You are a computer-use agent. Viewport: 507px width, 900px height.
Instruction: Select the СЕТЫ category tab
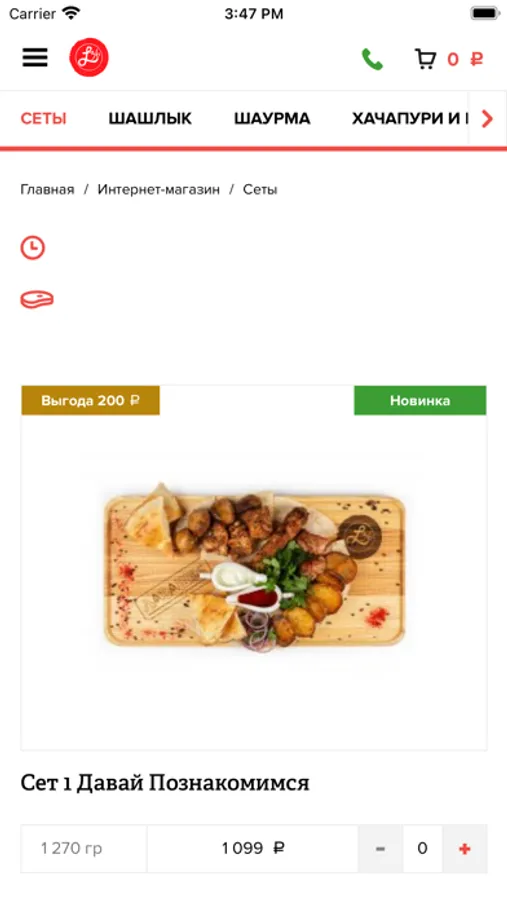click(x=44, y=119)
